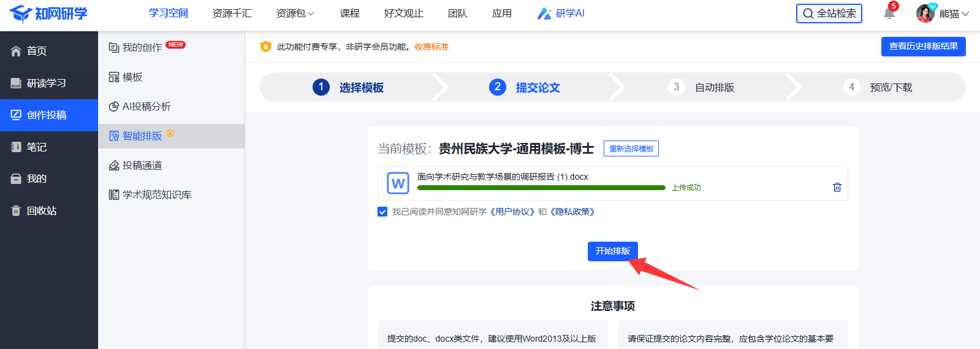
Task: Delete the uploaded docx file with trash icon
Action: [837, 187]
